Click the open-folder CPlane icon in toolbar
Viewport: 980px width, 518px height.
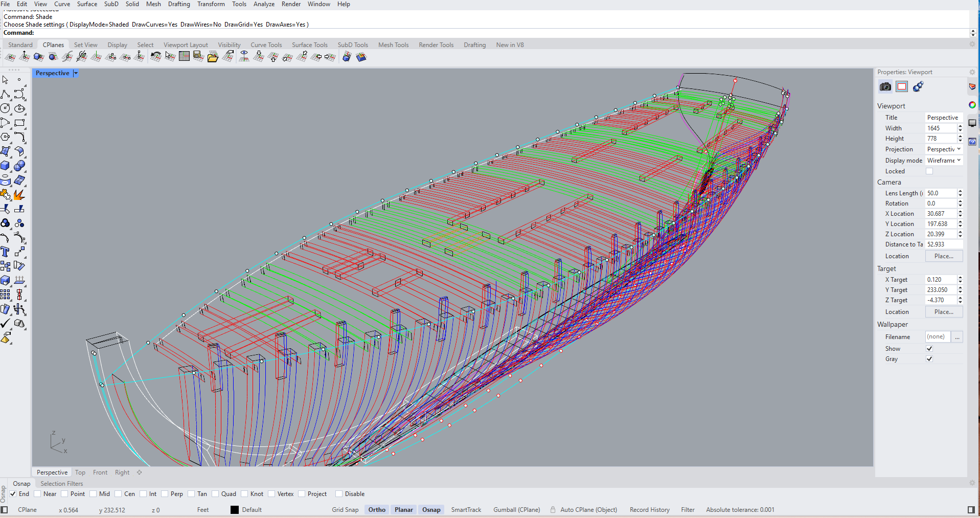[213, 57]
